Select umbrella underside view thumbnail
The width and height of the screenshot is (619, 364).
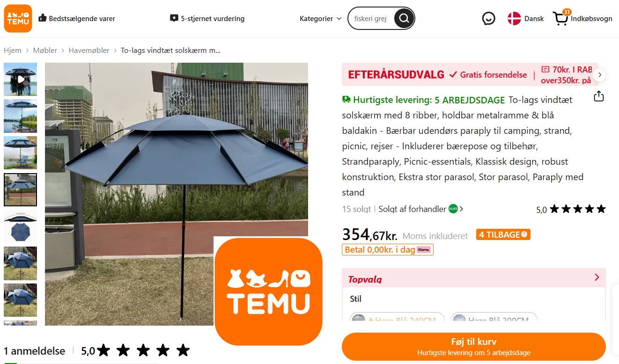coord(21,226)
